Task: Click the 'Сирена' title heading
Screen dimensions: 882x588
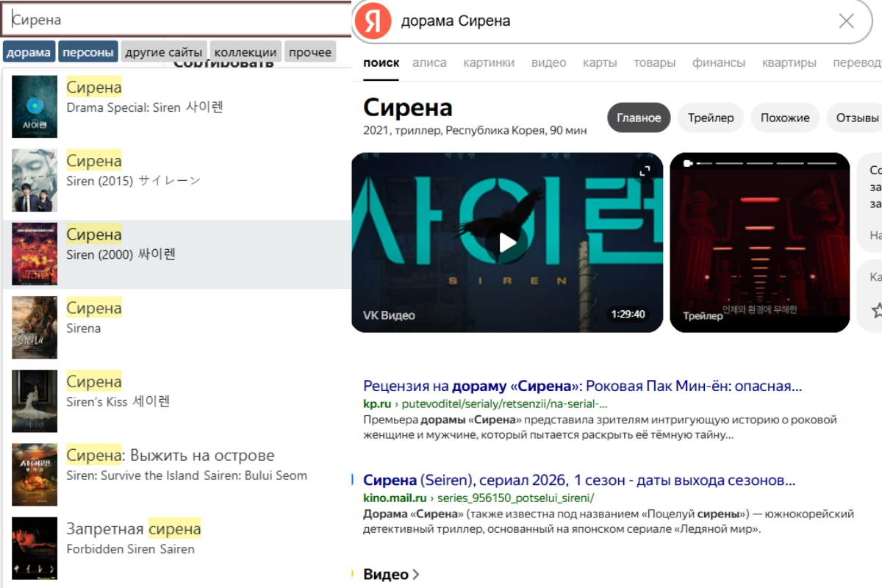Action: [408, 107]
